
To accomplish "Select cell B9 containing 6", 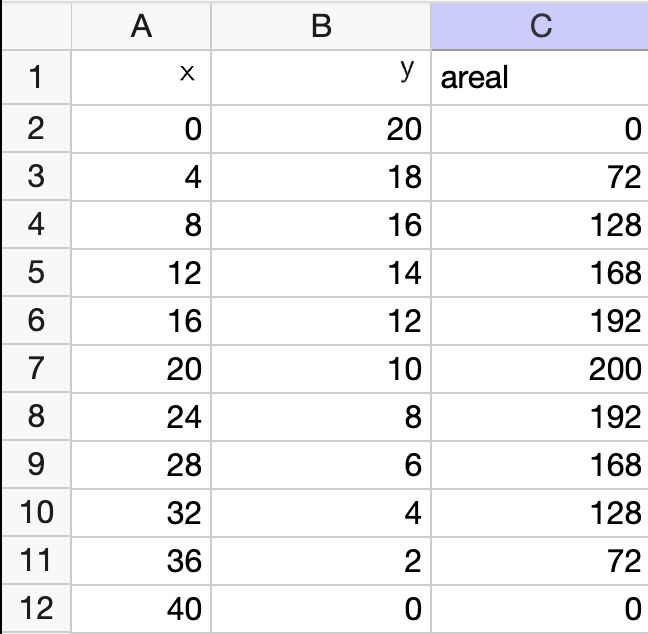I will [321, 464].
